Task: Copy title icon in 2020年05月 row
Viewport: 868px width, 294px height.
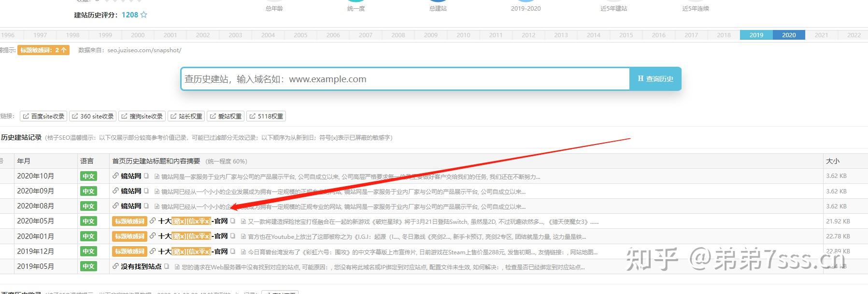Action: pos(233,221)
